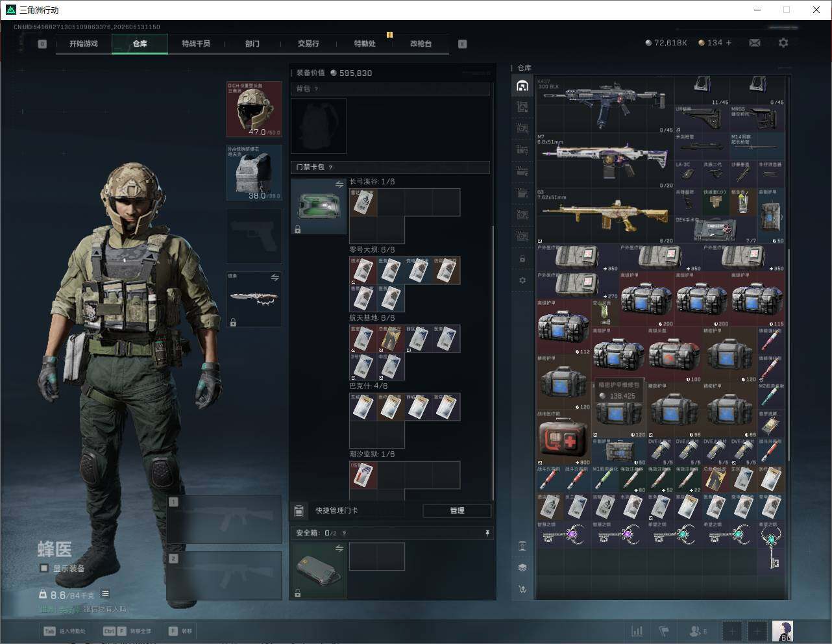Open the 改枪台 tab

tap(421, 43)
